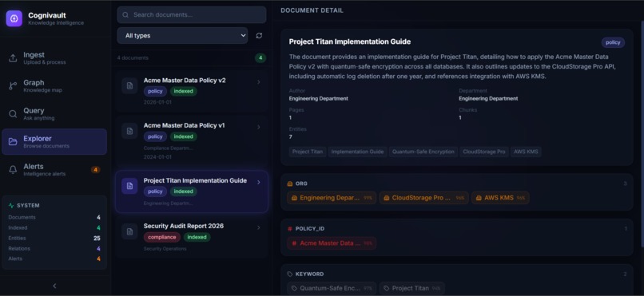
Task: Click the Alerts count badge showing 4
Action: click(95, 170)
